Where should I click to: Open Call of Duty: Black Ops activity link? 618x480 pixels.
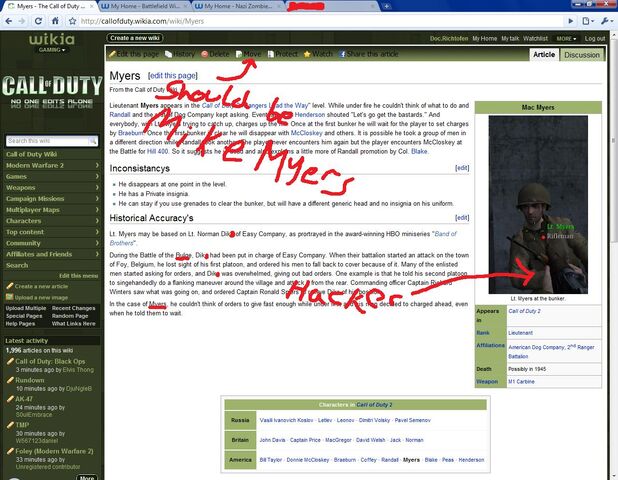(50, 361)
